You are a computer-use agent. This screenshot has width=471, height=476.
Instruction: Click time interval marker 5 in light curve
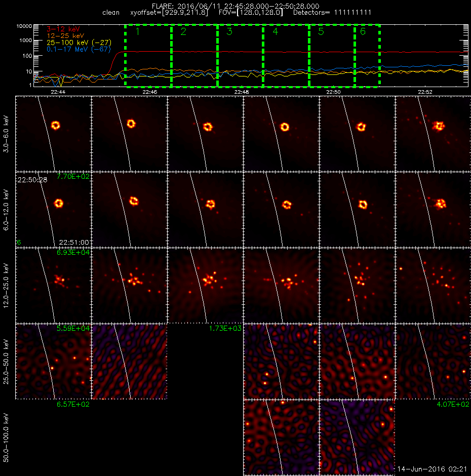[x=321, y=31]
